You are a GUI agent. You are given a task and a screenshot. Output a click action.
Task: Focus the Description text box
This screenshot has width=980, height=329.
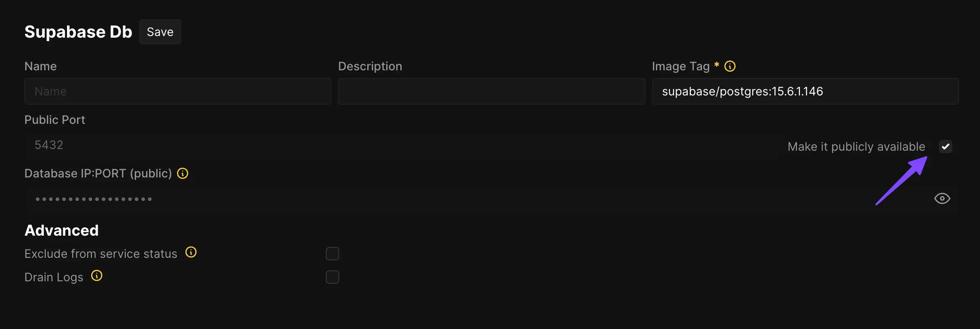[491, 91]
